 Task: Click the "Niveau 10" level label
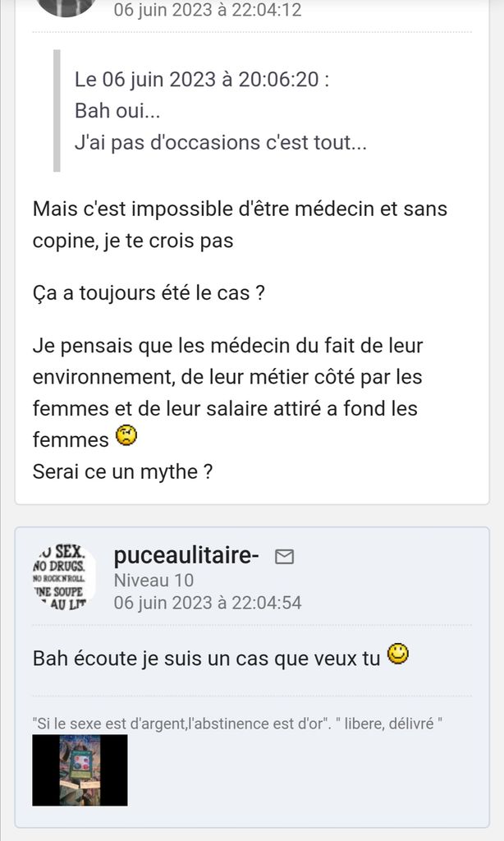[x=153, y=581]
